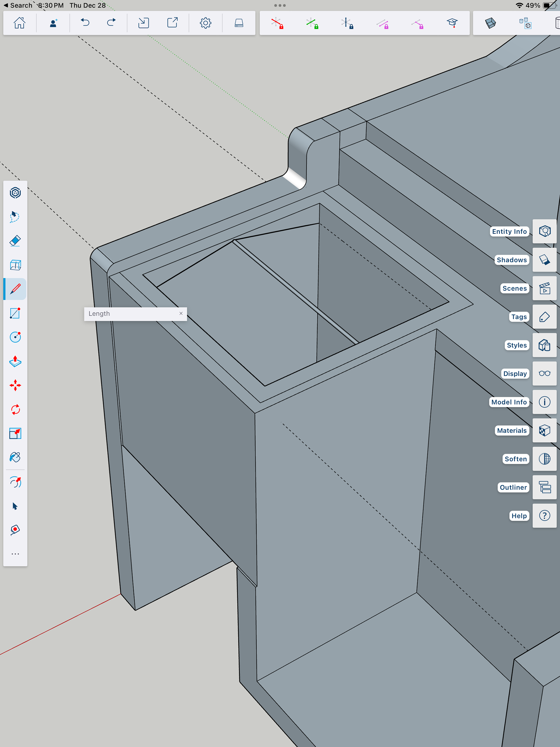Expand more tools via ellipsis
This screenshot has height=747, width=560.
15,554
